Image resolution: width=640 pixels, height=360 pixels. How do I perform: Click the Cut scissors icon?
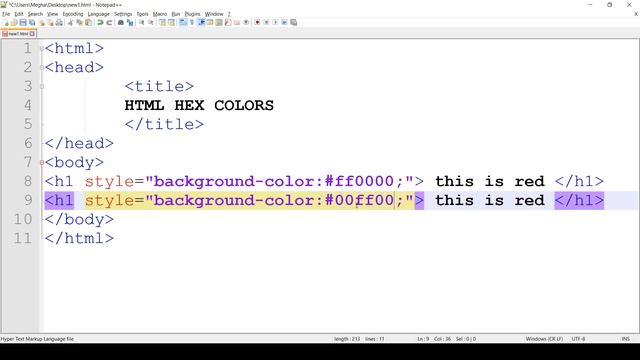pos(70,22)
